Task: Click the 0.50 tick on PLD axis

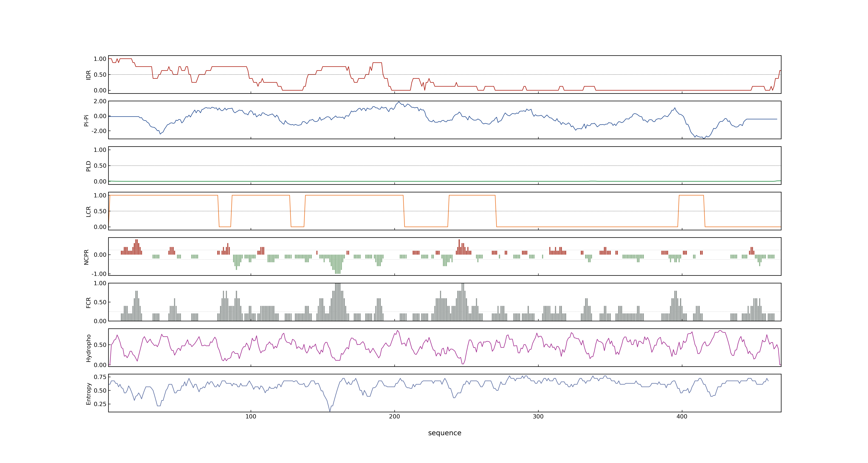Action: pyautogui.click(x=100, y=165)
